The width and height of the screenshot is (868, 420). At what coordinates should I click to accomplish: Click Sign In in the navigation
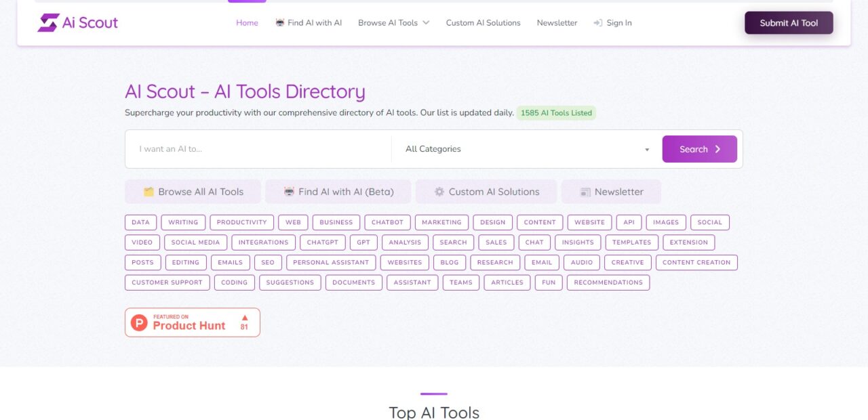[x=612, y=23]
